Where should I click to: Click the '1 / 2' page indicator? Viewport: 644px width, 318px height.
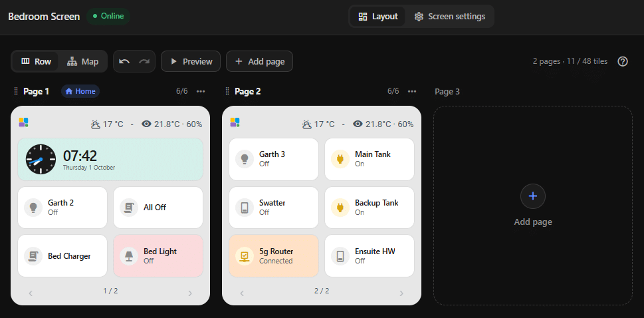coord(110,291)
